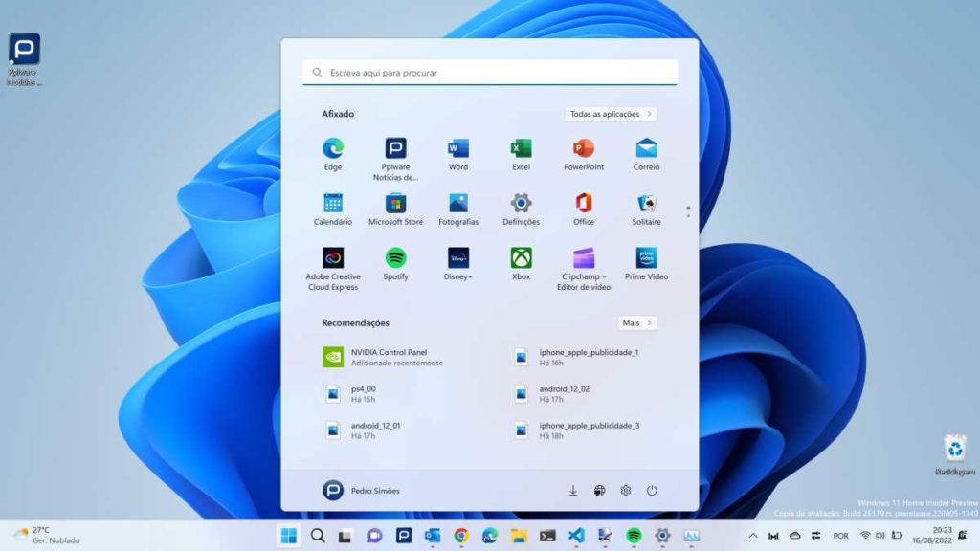Open Edge Dev browser on taskbar

(490, 536)
